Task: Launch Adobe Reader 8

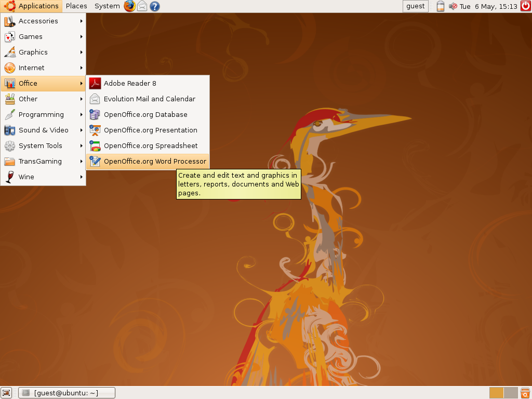Action: coord(148,84)
